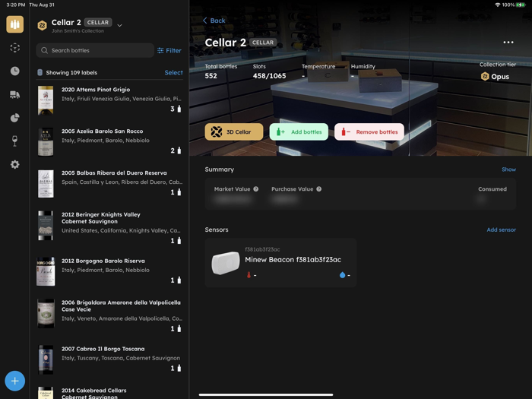Expand the Cellar 2 dropdown chevron
The height and width of the screenshot is (399, 532).
[119, 25]
